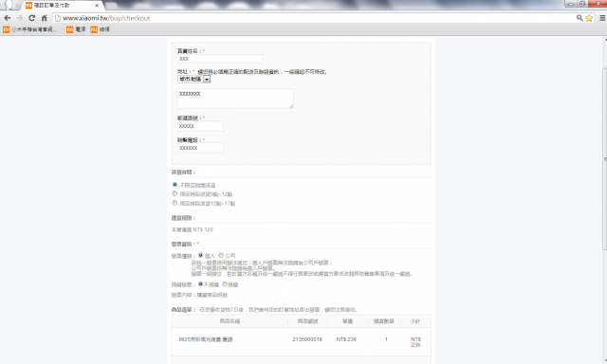
Task: Select delivery between 12 and 17 o'clock
Action: (x=175, y=203)
